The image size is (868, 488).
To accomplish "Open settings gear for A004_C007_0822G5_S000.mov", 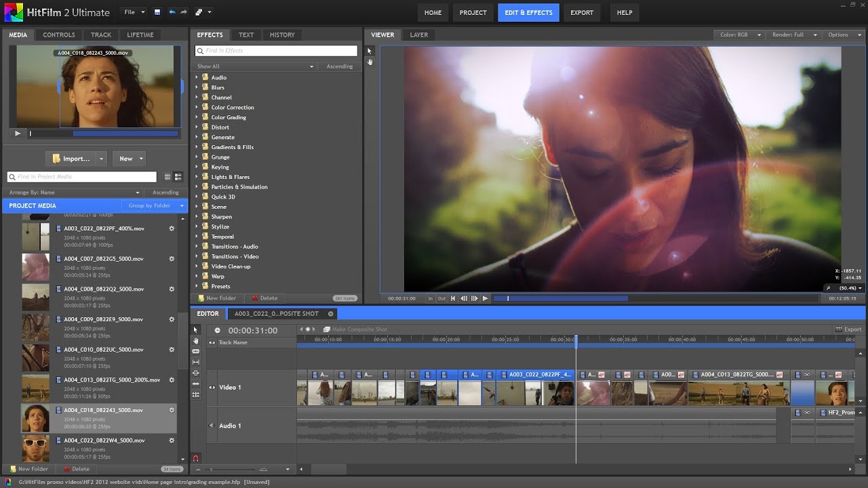I will (172, 259).
